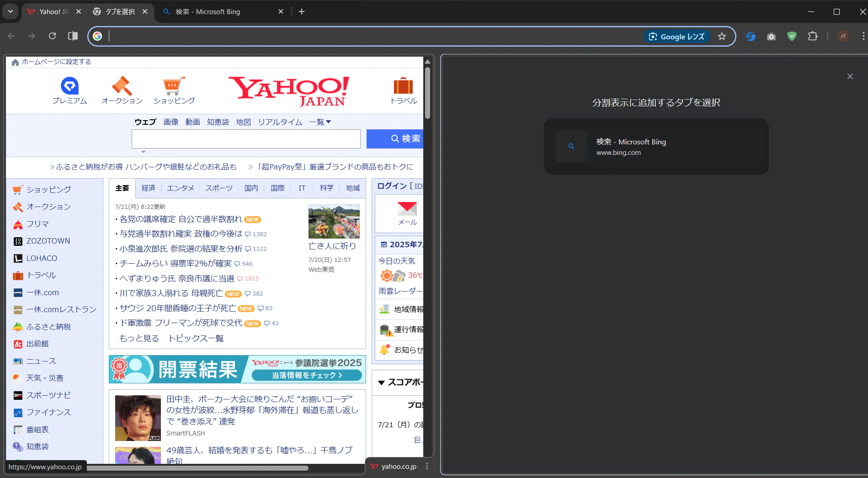Open フリマ in the sidebar

37,224
